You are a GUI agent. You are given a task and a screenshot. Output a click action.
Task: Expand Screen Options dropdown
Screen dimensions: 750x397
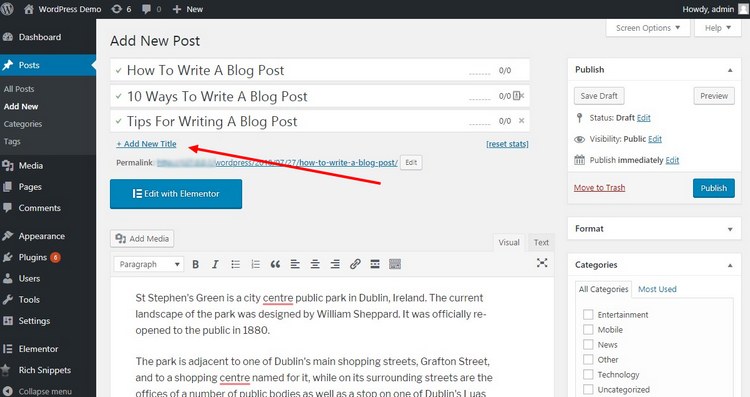pos(648,28)
